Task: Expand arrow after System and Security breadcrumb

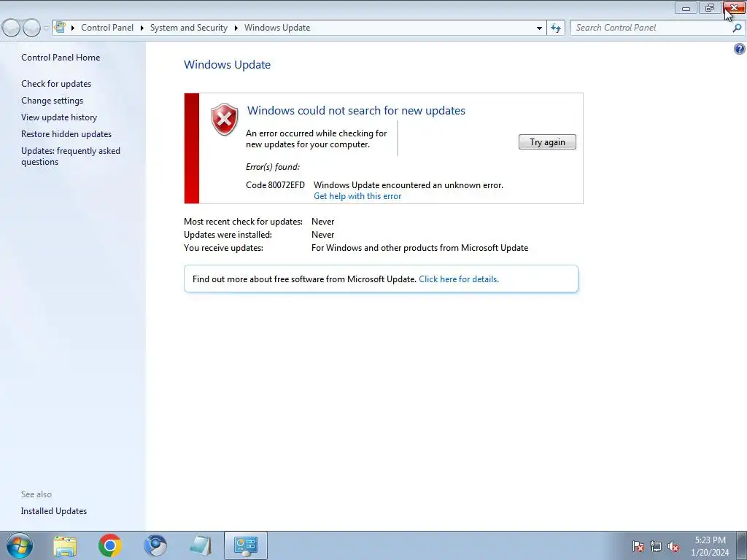Action: [236, 28]
